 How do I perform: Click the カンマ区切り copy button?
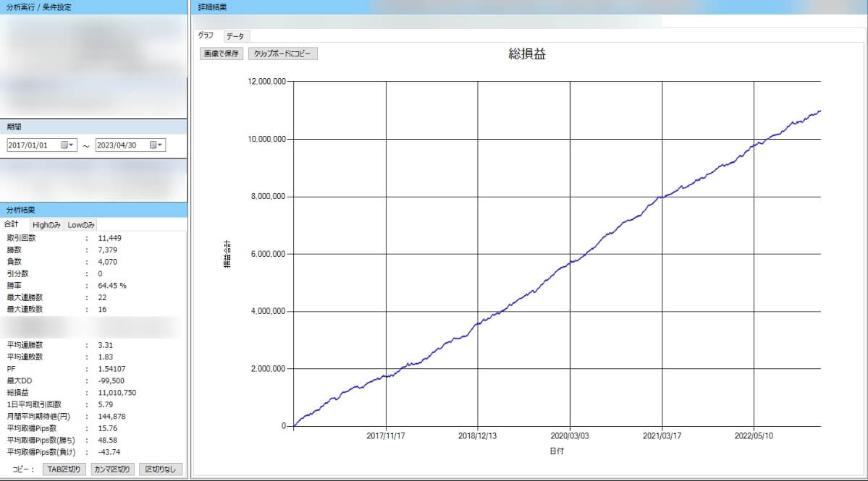(112, 469)
